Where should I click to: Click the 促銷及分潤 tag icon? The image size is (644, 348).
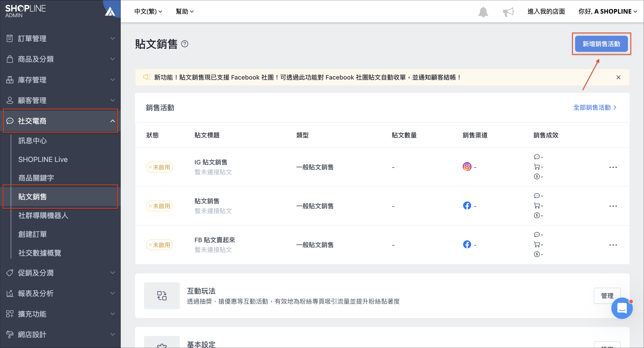pyautogui.click(x=9, y=273)
